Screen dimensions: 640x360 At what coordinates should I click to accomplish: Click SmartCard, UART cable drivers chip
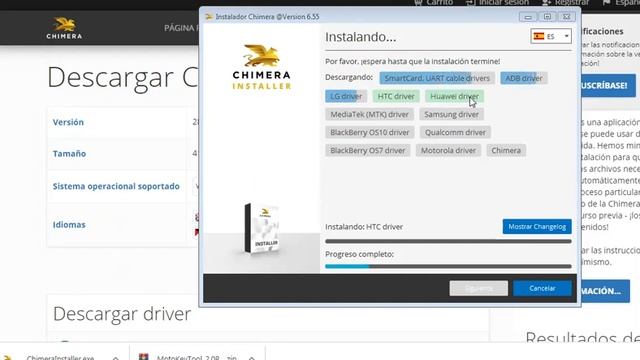437,78
